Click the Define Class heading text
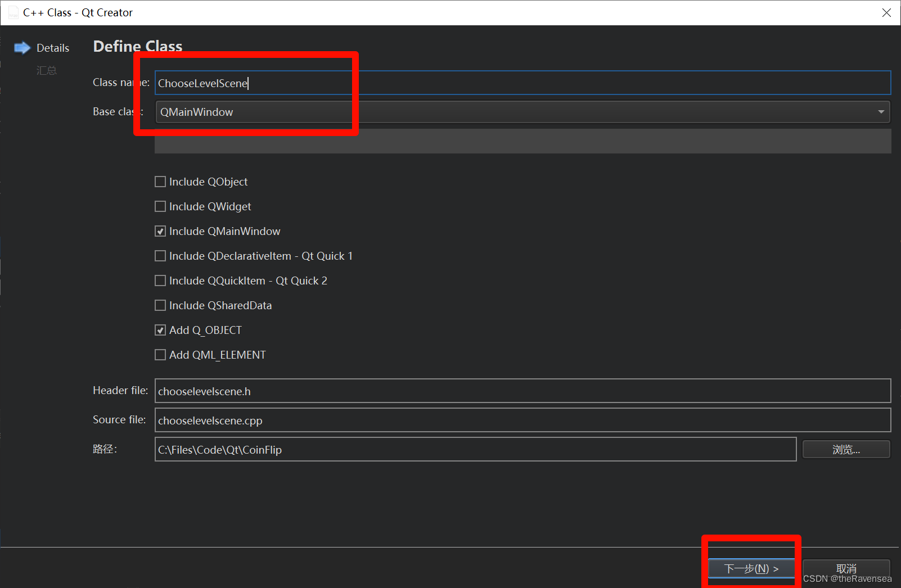 [138, 46]
